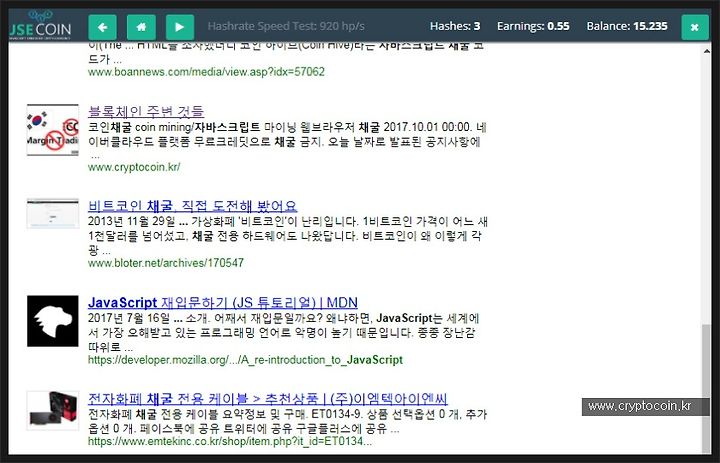This screenshot has height=463, width=720.
Task: Click the www.boannews.com result URL
Action: click(206, 72)
